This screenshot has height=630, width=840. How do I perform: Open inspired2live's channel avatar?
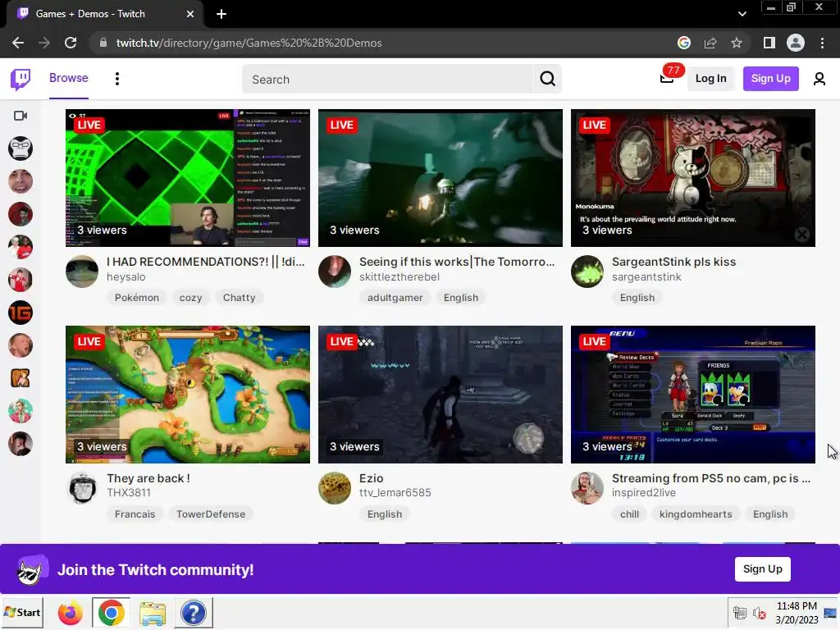587,487
